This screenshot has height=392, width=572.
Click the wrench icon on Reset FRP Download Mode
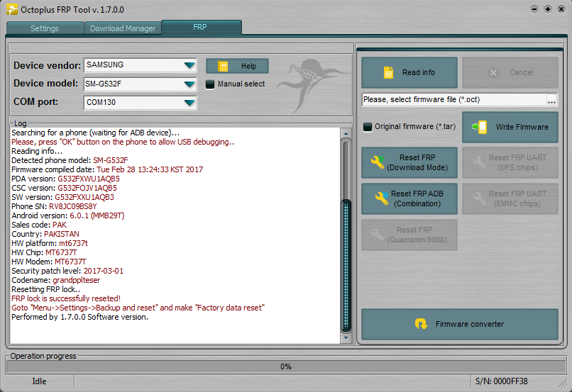click(378, 162)
